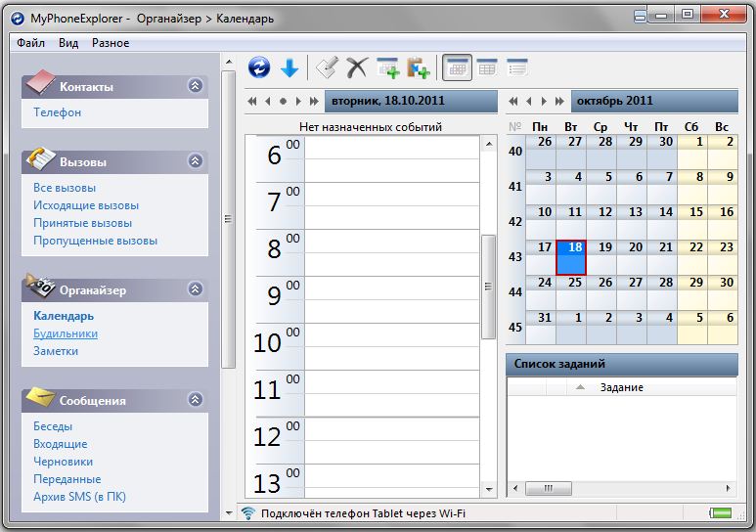This screenshot has height=532, width=756.
Task: Open Принятые вызовы list
Action: point(82,223)
